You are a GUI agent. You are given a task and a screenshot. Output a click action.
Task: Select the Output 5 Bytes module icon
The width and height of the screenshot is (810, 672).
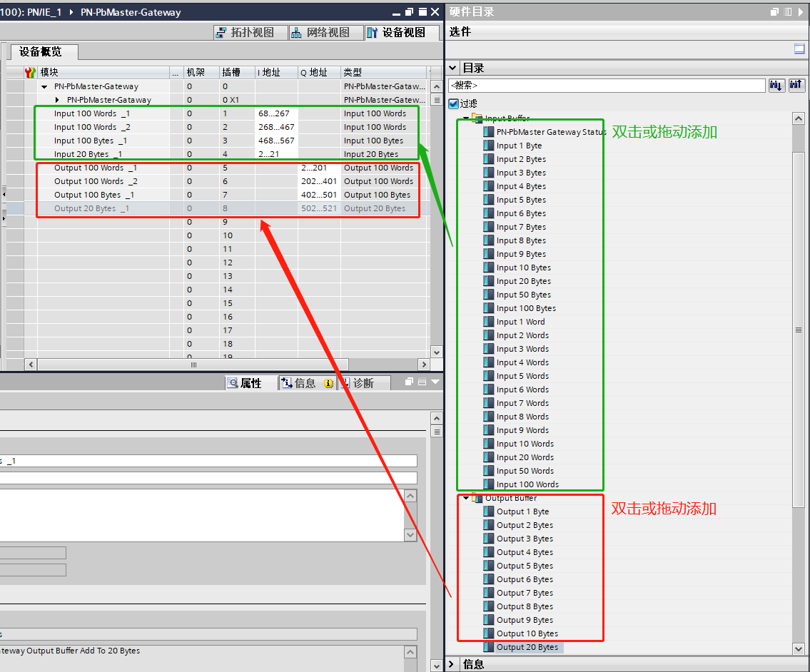pyautogui.click(x=489, y=566)
